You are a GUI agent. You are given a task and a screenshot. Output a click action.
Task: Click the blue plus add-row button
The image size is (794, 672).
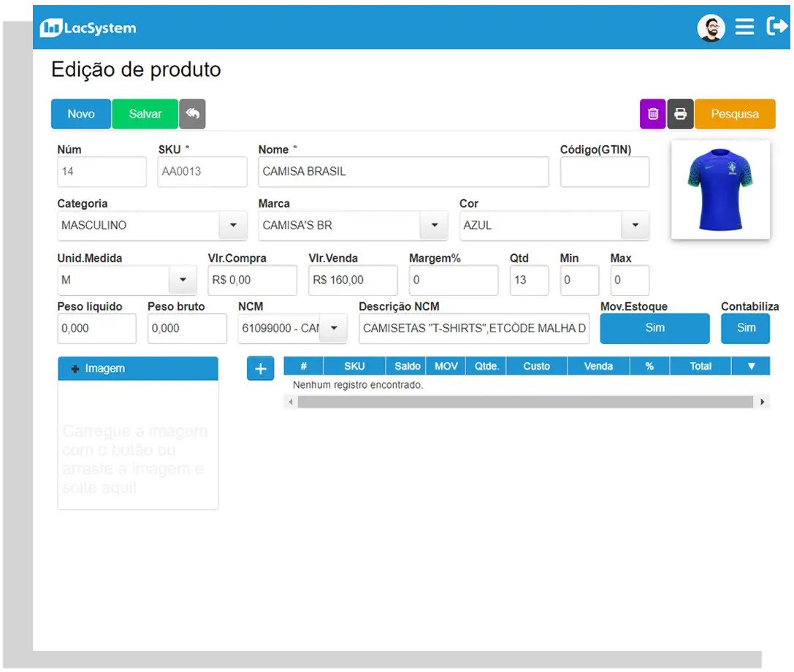(260, 369)
